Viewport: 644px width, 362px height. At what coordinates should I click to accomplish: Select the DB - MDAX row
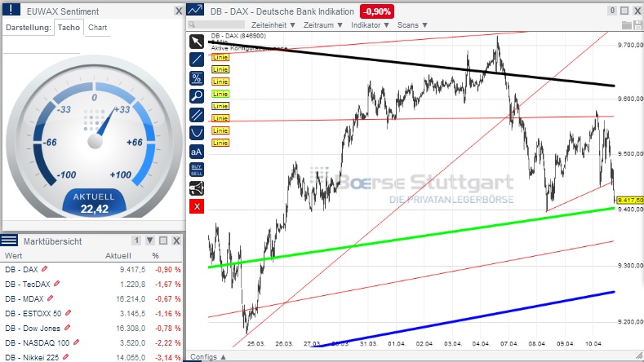click(92, 298)
